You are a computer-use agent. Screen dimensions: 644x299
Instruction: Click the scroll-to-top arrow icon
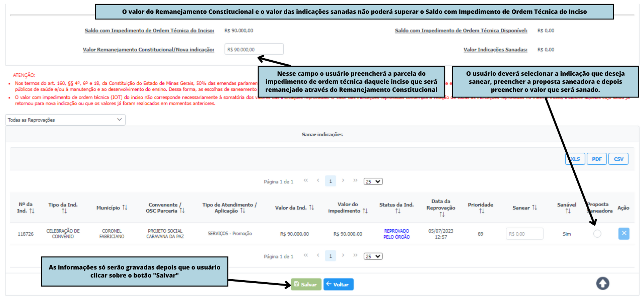coord(602,284)
